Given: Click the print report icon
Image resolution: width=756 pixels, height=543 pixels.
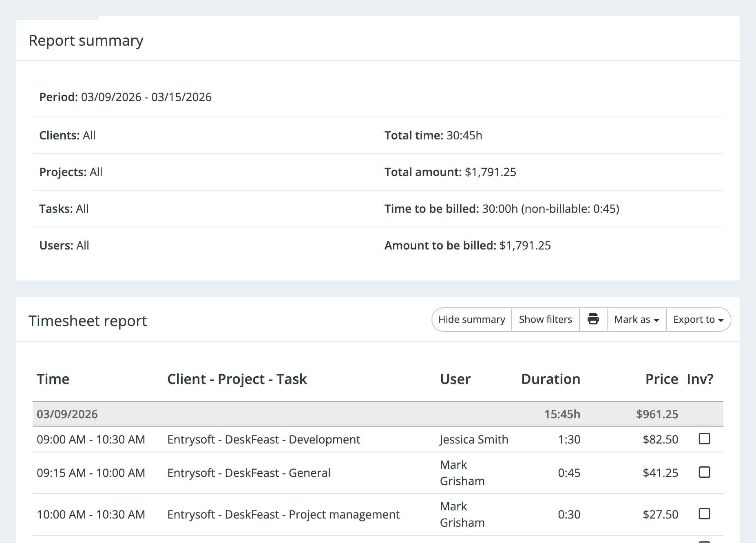Looking at the screenshot, I should point(593,320).
